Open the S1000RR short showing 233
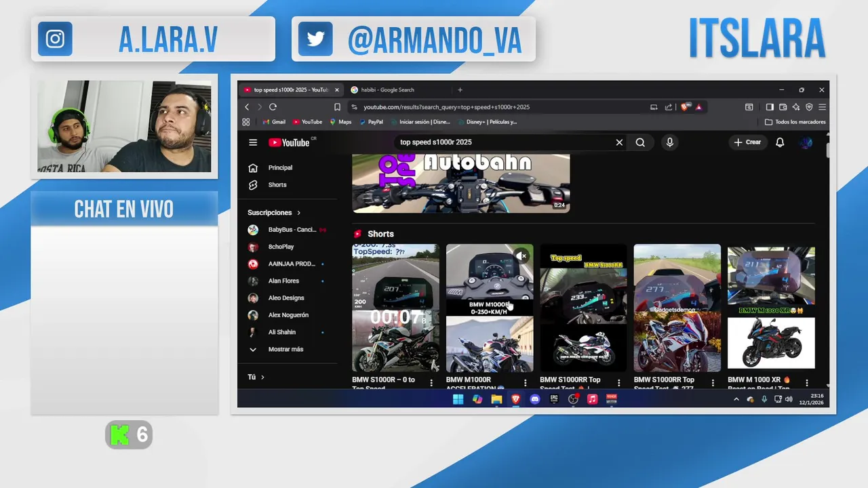Viewport: 868px width, 488px height. click(583, 308)
